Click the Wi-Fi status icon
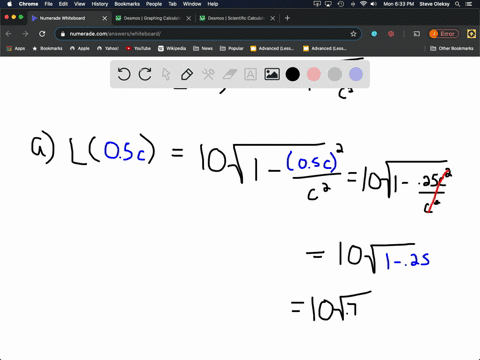The image size is (480, 360). pyautogui.click(x=363, y=4)
